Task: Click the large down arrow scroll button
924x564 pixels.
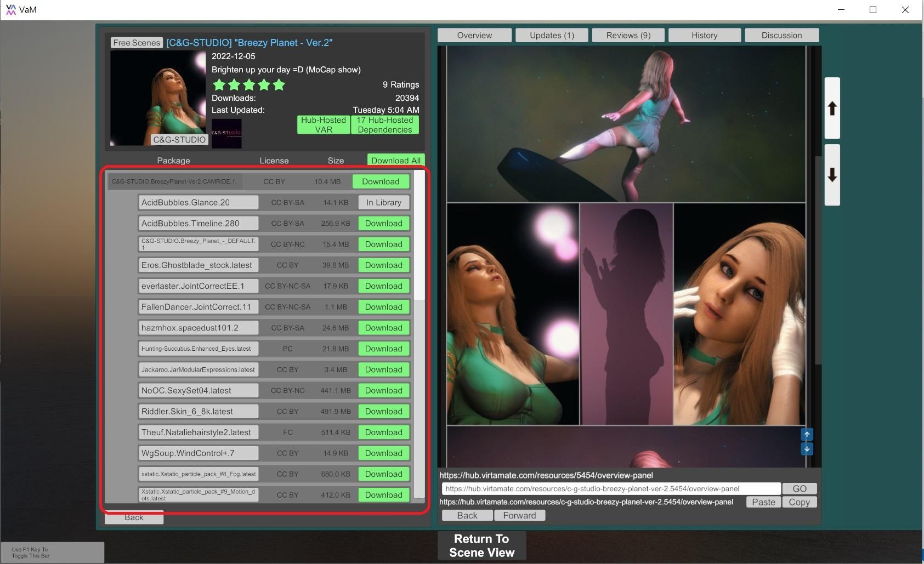Action: (832, 175)
